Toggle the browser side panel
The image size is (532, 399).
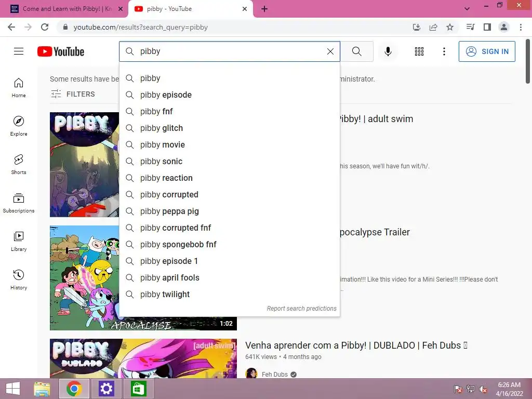pos(487,27)
